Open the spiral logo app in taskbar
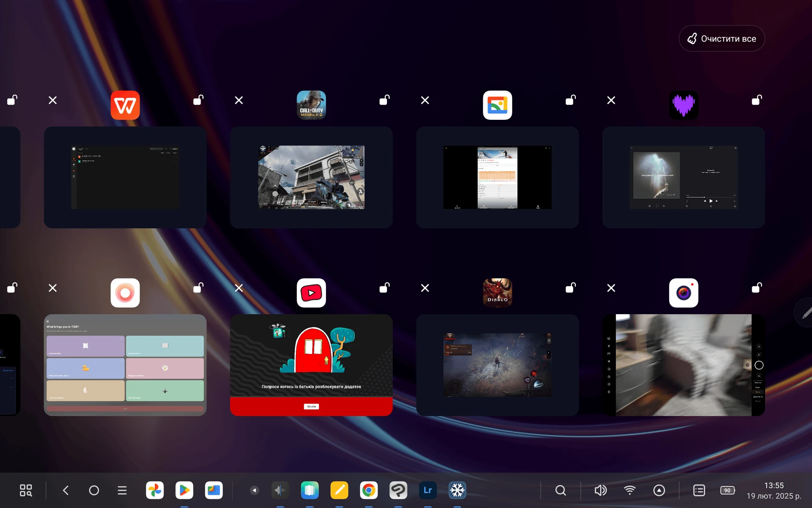Viewport: 812px width, 508px height. click(398, 490)
